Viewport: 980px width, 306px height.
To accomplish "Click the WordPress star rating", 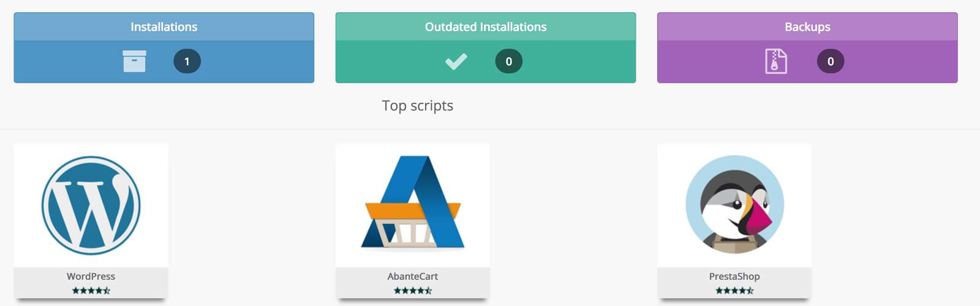I will (91, 291).
